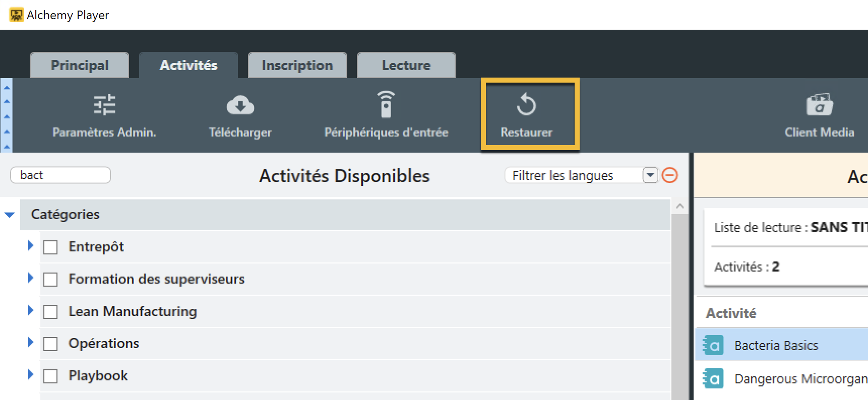The width and height of the screenshot is (868, 400).
Task: Click the Playbook label
Action: (98, 376)
